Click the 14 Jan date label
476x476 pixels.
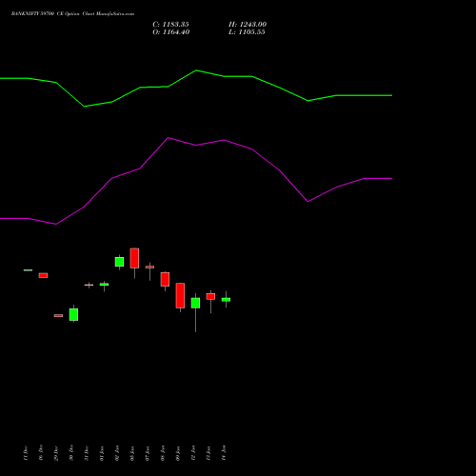[x=224, y=452]
